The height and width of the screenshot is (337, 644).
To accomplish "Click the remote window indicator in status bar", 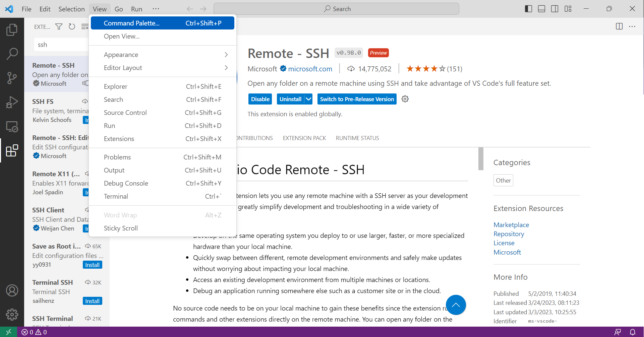I will coord(8,332).
